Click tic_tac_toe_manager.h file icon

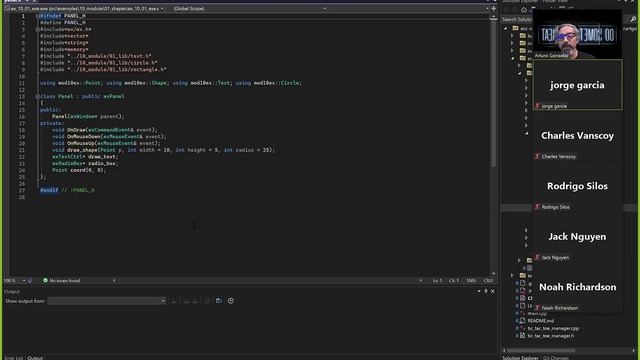click(522, 336)
